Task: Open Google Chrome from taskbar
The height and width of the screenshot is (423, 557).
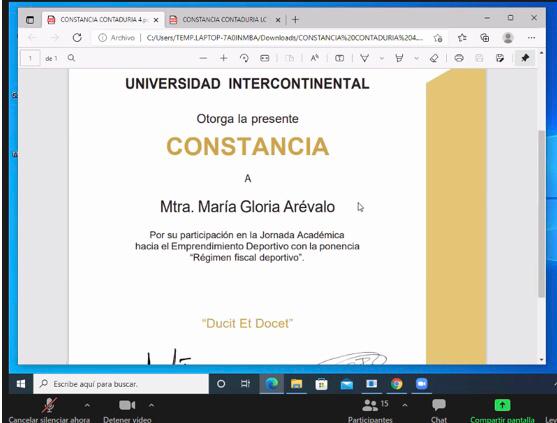Action: pyautogui.click(x=396, y=384)
